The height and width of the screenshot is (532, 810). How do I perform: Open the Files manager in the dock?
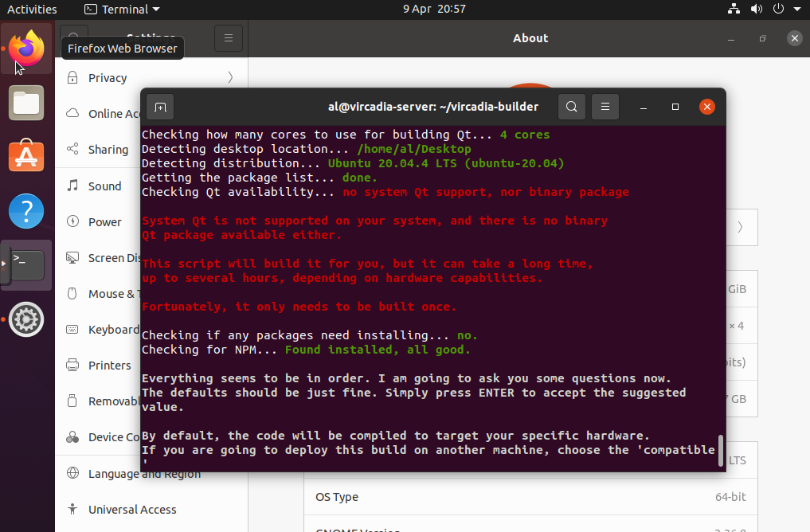[25, 103]
